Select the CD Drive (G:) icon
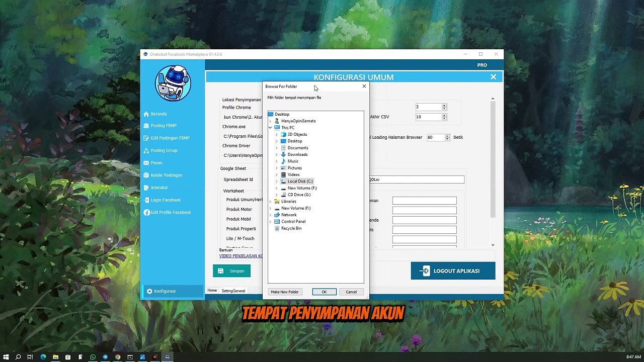The height and width of the screenshot is (362, 644). click(283, 195)
